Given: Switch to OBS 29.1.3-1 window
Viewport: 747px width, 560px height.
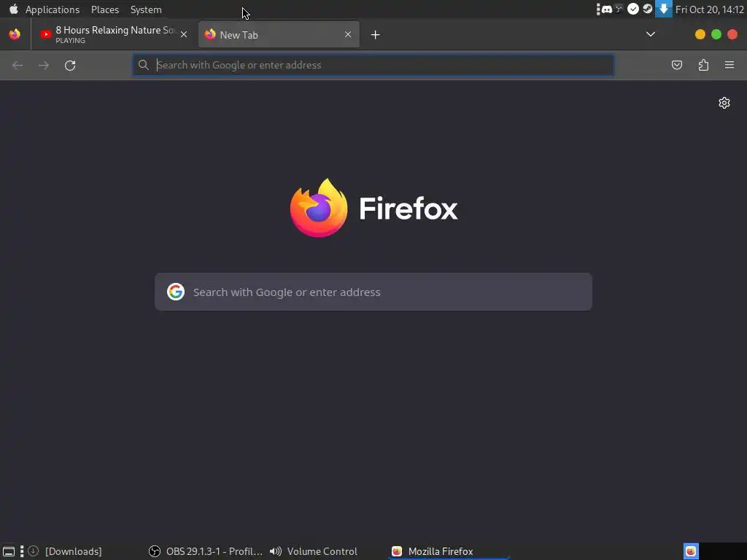Looking at the screenshot, I should click(205, 551).
